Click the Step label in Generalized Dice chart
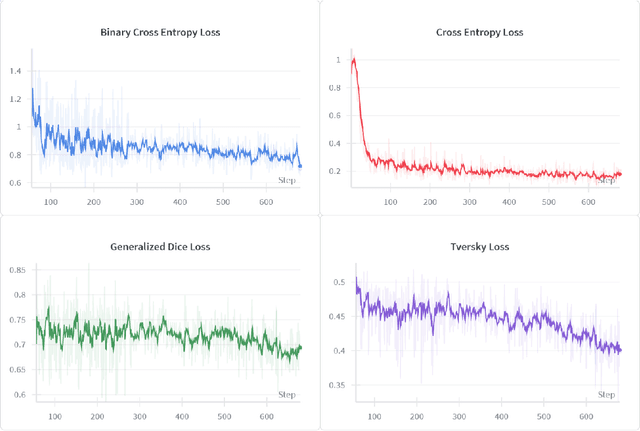The height and width of the screenshot is (431, 640). coord(287,393)
